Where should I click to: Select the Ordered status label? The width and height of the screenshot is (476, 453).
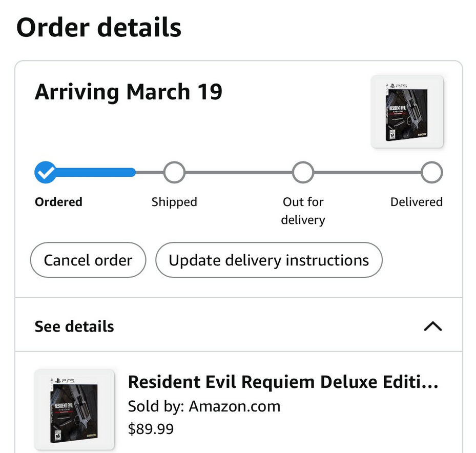click(x=58, y=202)
